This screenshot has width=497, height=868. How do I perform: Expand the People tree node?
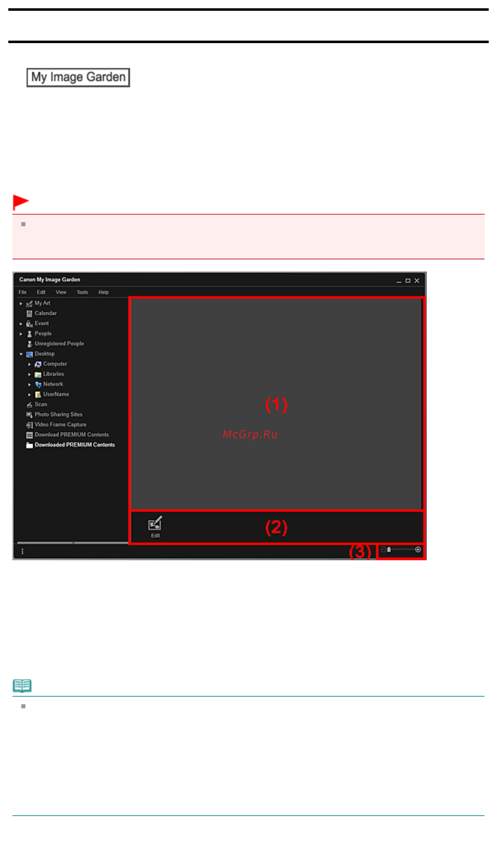21,334
